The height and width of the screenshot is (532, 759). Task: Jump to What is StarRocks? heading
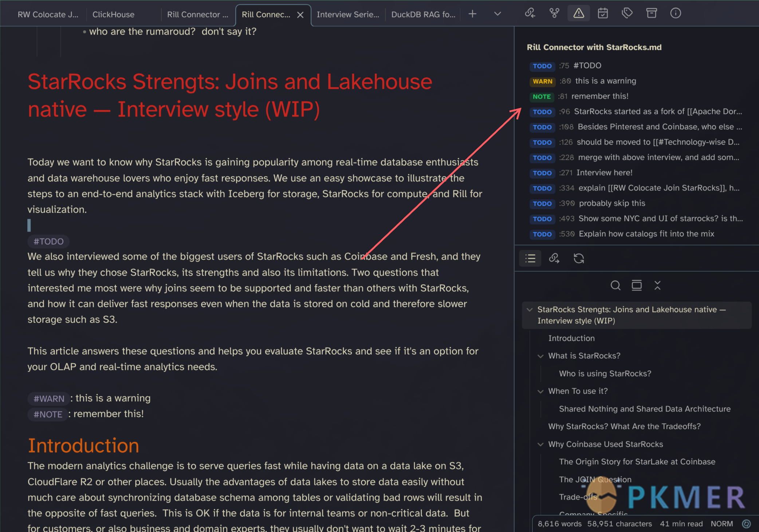[584, 356]
